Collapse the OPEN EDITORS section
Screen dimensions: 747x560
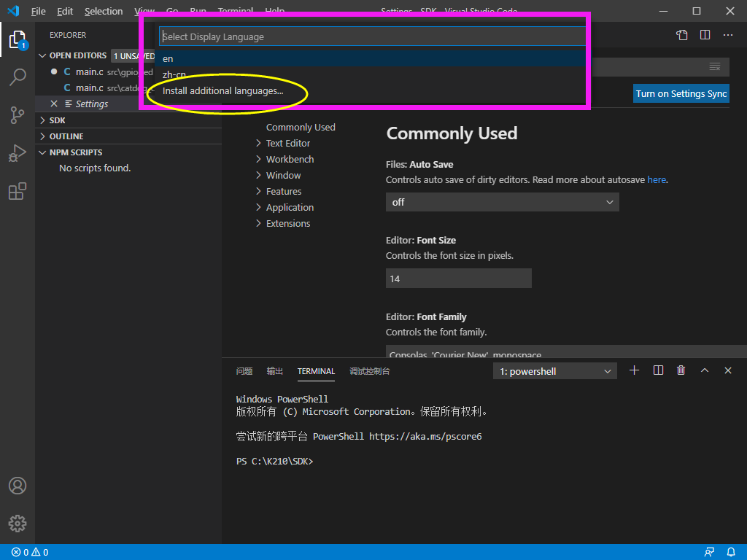point(42,55)
